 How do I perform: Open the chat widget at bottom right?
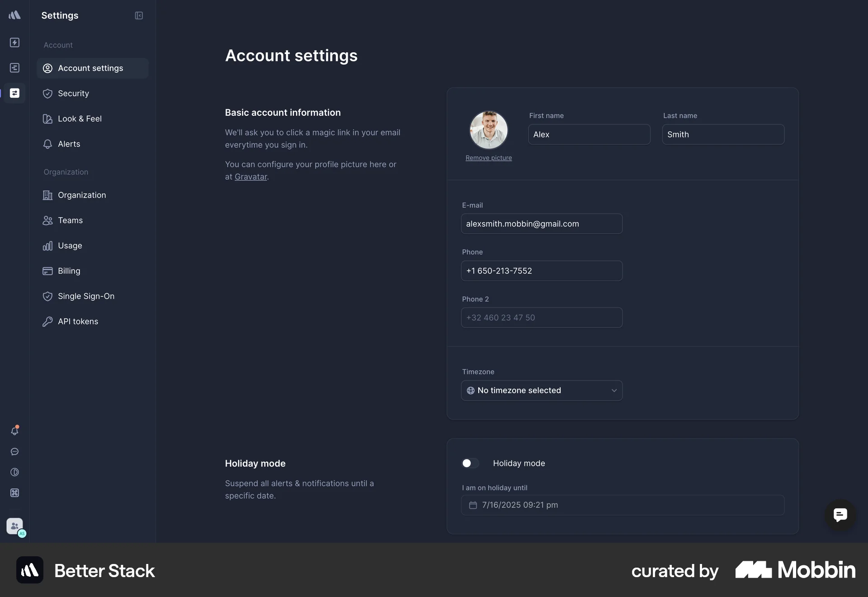point(840,515)
